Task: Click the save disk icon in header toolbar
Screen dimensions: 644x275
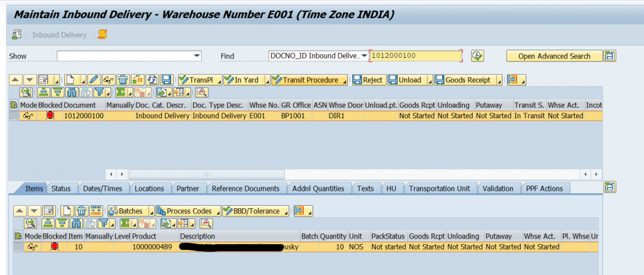Action: point(166,80)
